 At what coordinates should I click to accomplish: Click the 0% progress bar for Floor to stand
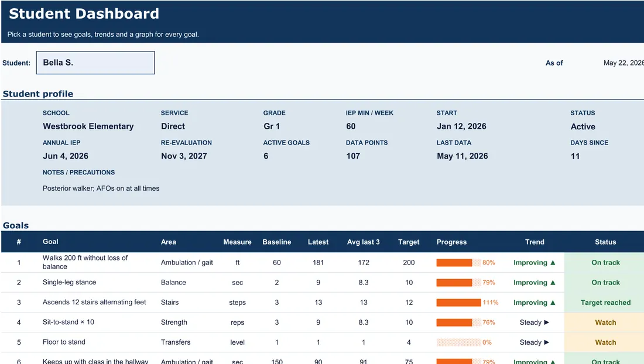458,342
